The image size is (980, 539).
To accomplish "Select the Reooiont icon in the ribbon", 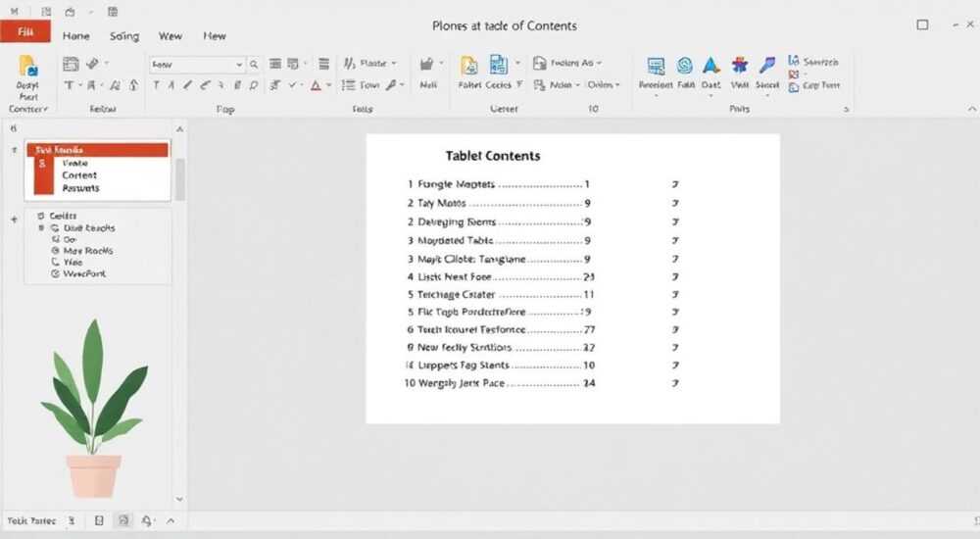I will click(x=656, y=66).
